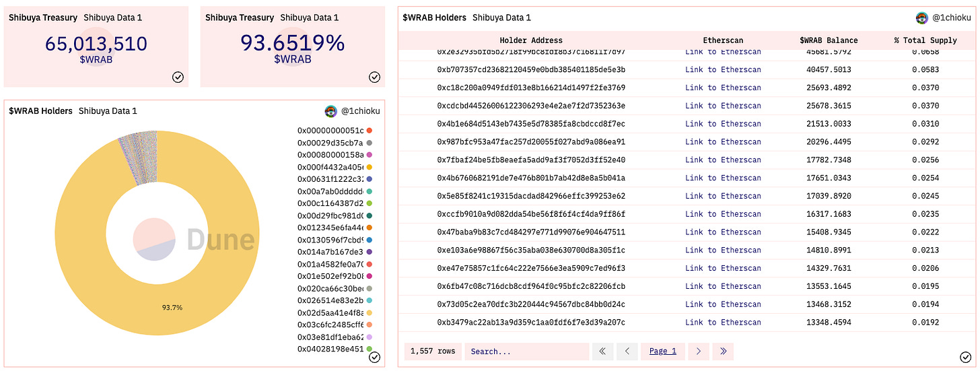
Task: Open Link to Etherscan for address 0x987bfc953a47
Action: [x=723, y=142]
